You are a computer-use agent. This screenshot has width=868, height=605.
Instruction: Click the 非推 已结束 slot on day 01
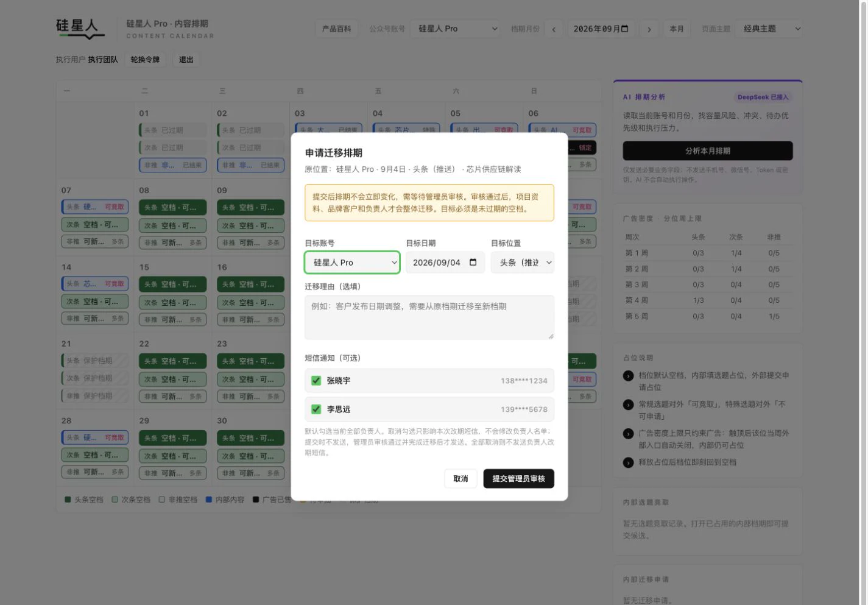173,165
